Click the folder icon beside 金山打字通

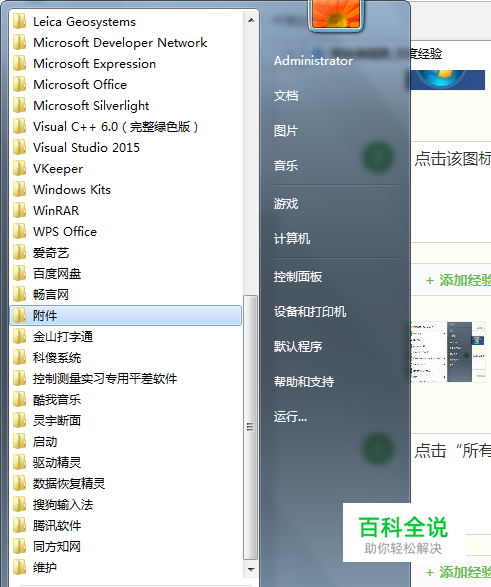[x=19, y=337]
